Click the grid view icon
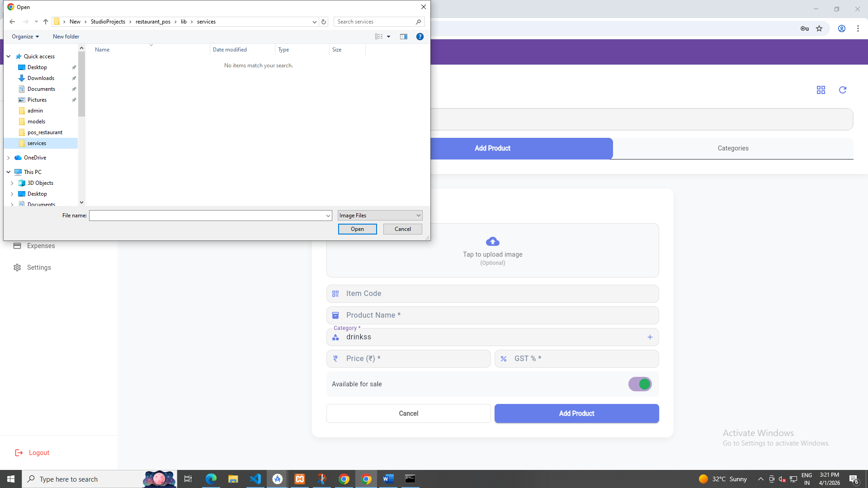The width and height of the screenshot is (868, 488). (821, 90)
